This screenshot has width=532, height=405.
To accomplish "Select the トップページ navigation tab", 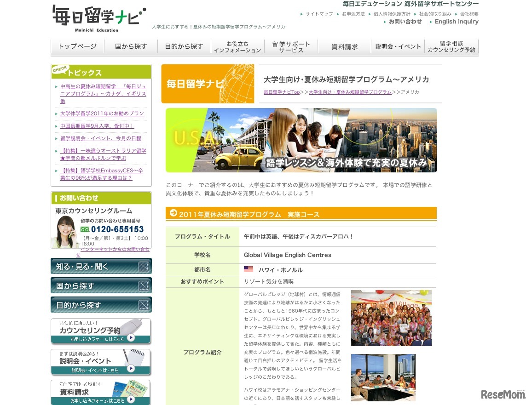I will click(77, 46).
